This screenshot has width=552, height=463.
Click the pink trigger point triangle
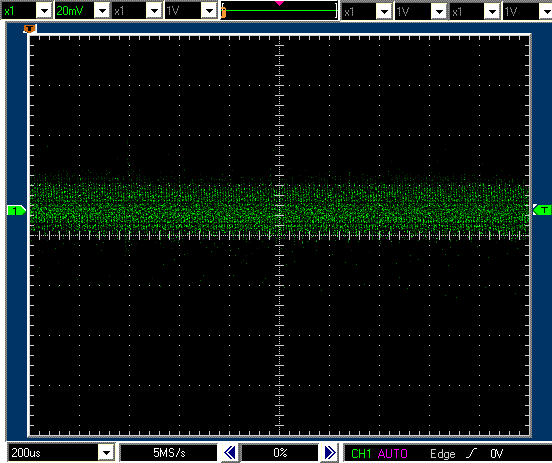[x=279, y=3]
